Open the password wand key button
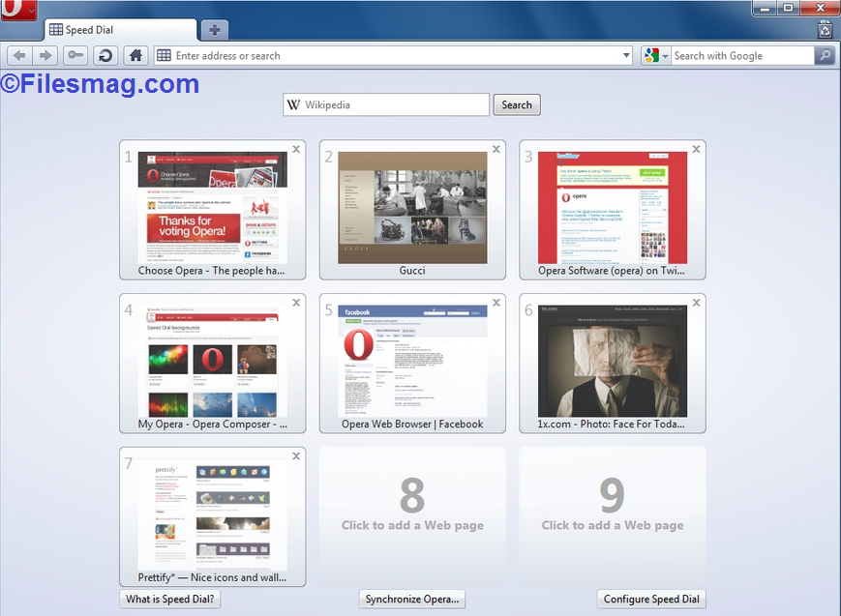 click(75, 55)
